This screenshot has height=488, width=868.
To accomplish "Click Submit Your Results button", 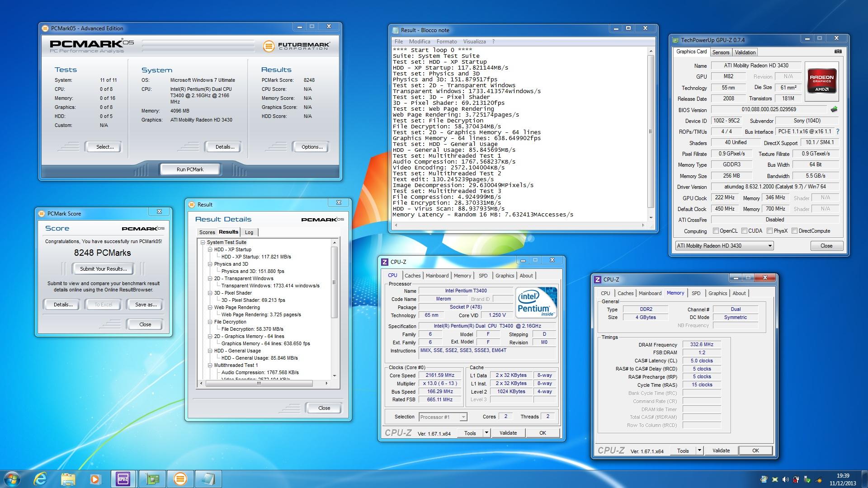I will (104, 269).
